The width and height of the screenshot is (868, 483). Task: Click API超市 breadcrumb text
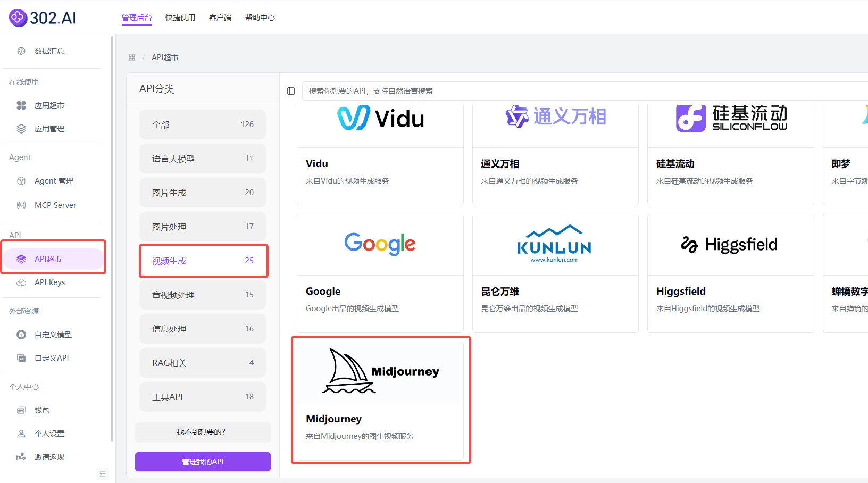point(165,57)
